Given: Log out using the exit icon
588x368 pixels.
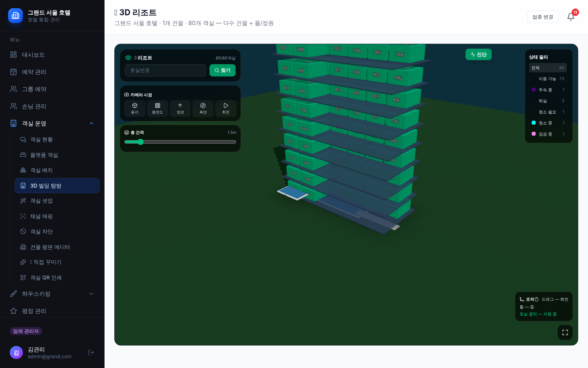Looking at the screenshot, I should pos(91,352).
